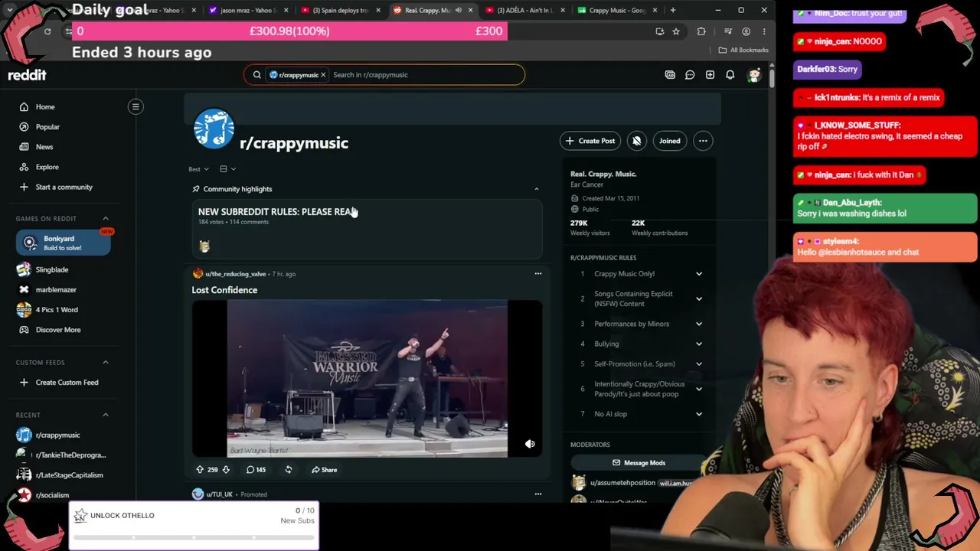Screen dimensions: 980x551
Task: Click the Create Post button
Action: tap(590, 141)
